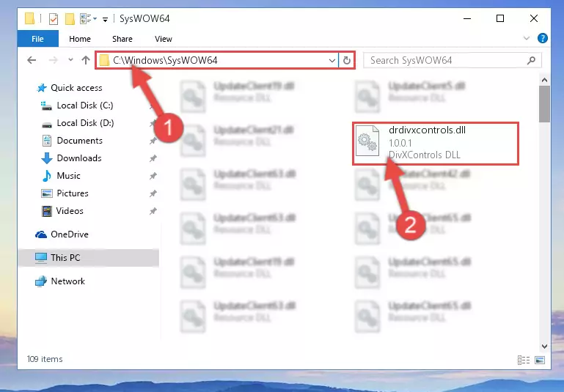Refresh the SysWOW64 folder view
The height and width of the screenshot is (392, 564).
point(346,60)
